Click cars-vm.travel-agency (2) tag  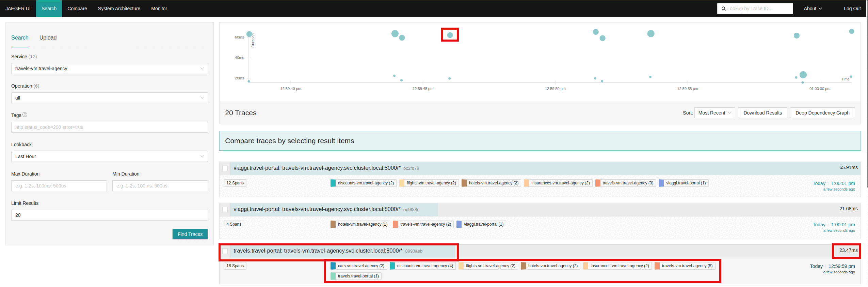point(358,266)
